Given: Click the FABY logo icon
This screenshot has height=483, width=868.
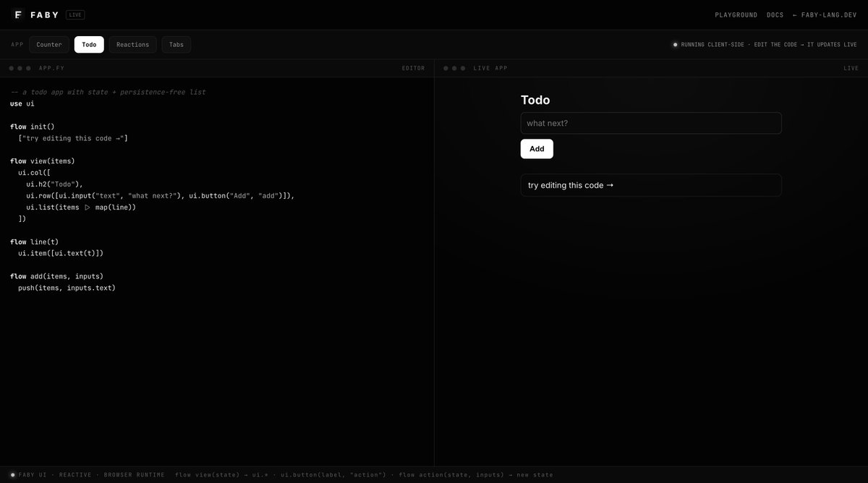Looking at the screenshot, I should (x=18, y=14).
